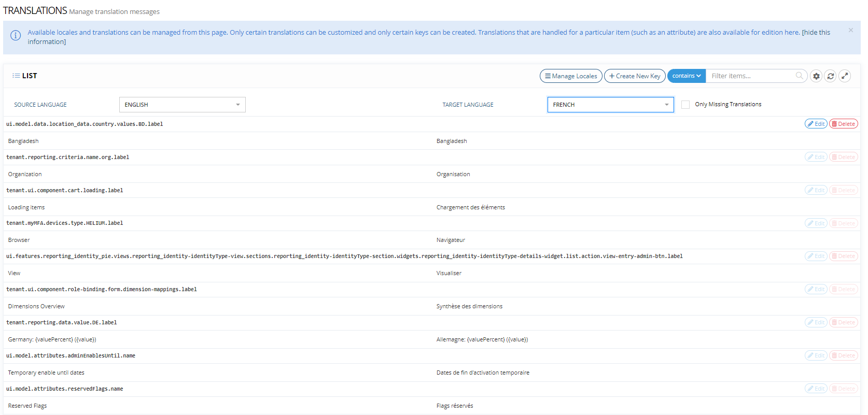The image size is (868, 415).
Task: Click Create New Key button
Action: tap(634, 76)
